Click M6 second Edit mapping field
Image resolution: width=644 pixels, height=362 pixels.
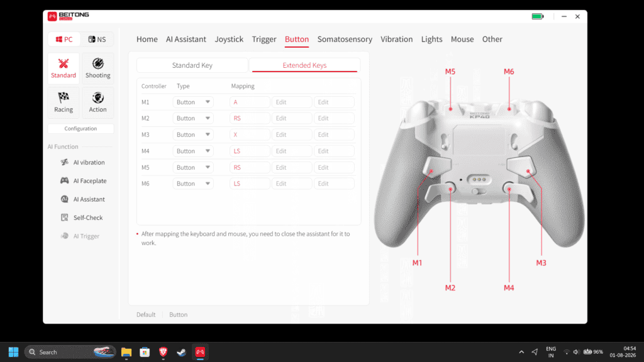tap(292, 184)
